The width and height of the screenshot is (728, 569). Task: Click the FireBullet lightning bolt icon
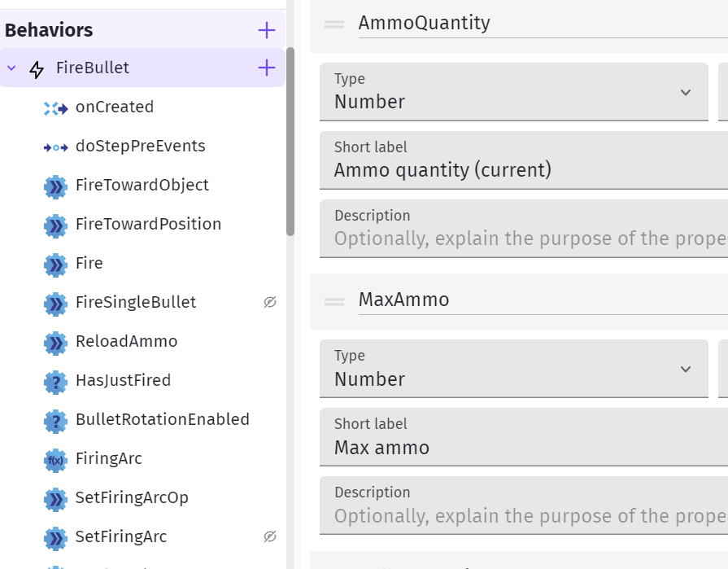[37, 69]
